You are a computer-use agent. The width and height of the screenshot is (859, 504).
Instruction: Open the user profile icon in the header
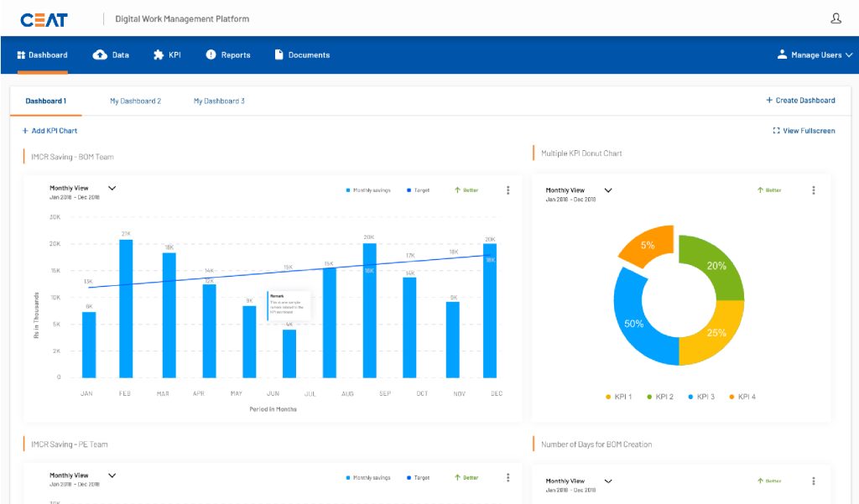point(836,18)
